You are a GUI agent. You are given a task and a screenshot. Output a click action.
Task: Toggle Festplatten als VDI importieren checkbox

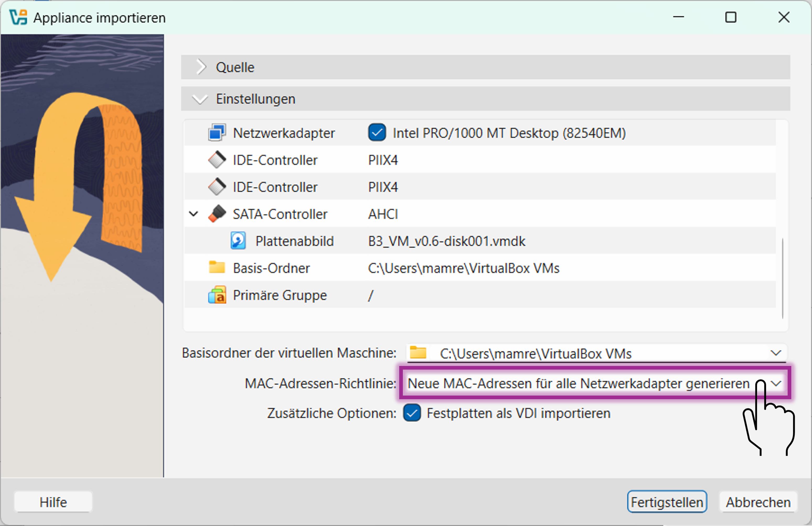tap(412, 413)
